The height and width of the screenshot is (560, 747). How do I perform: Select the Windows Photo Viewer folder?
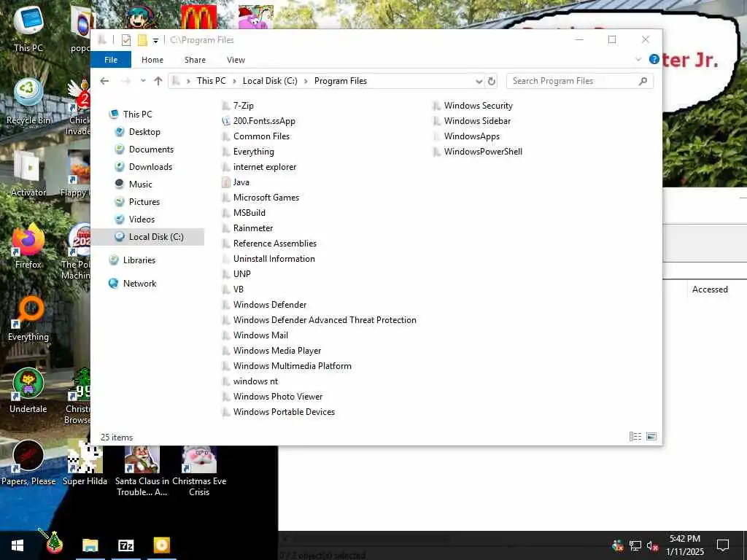click(278, 396)
